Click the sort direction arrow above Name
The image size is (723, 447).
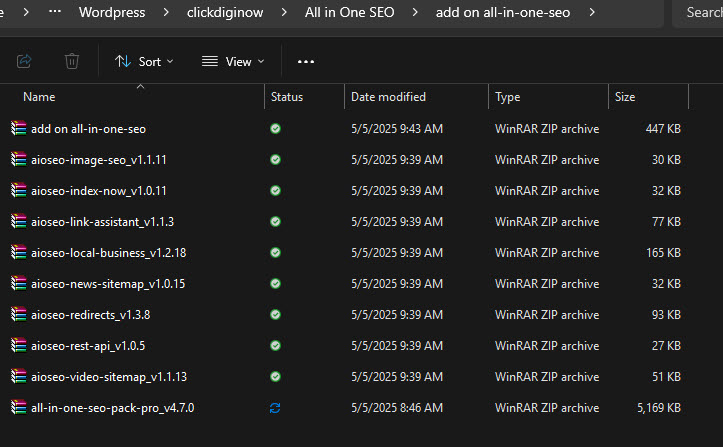[141, 86]
